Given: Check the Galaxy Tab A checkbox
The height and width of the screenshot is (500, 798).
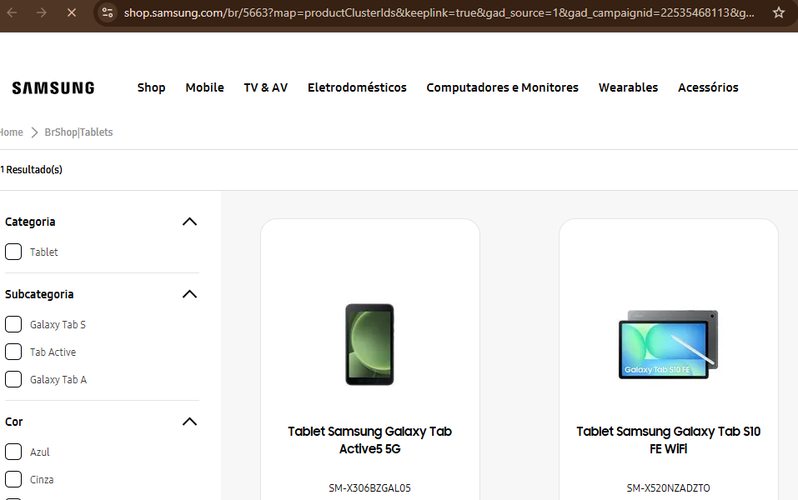Looking at the screenshot, I should point(13,379).
